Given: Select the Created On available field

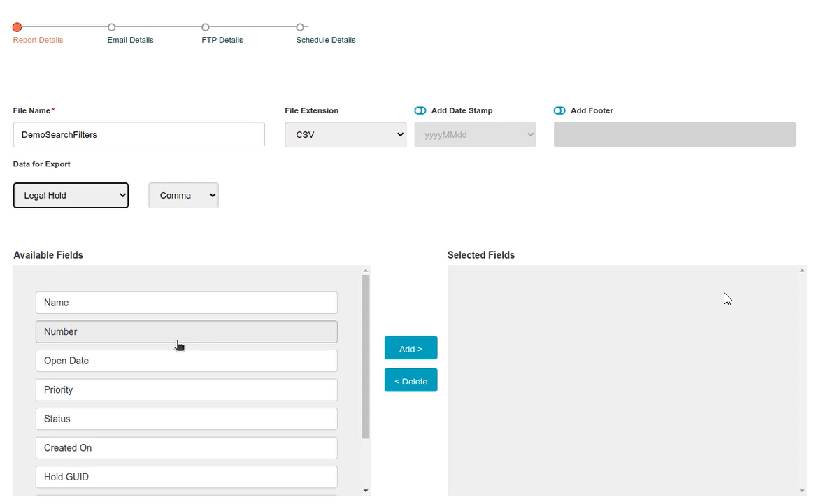Looking at the screenshot, I should point(187,448).
